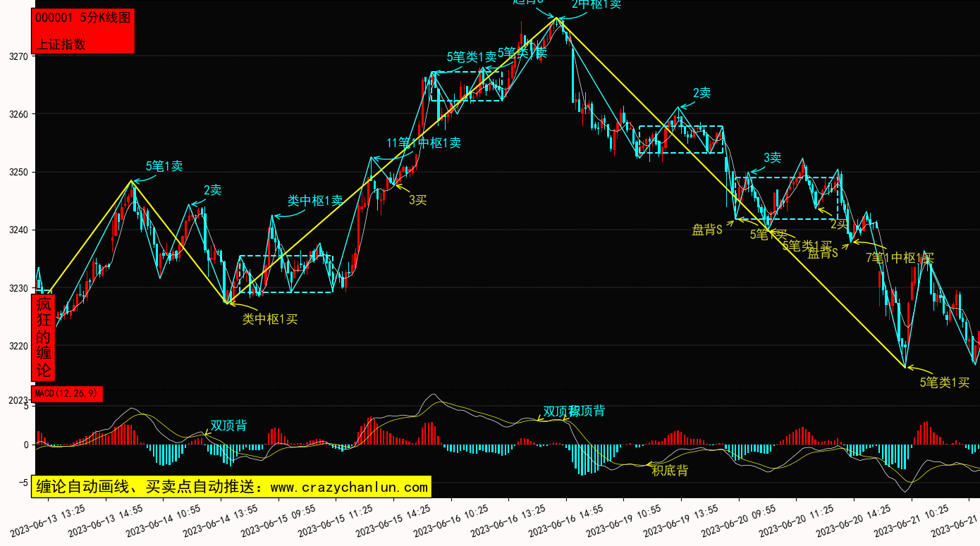Open the MACD(12,26,9) indicator label
The height and width of the screenshot is (546, 980).
(x=67, y=394)
